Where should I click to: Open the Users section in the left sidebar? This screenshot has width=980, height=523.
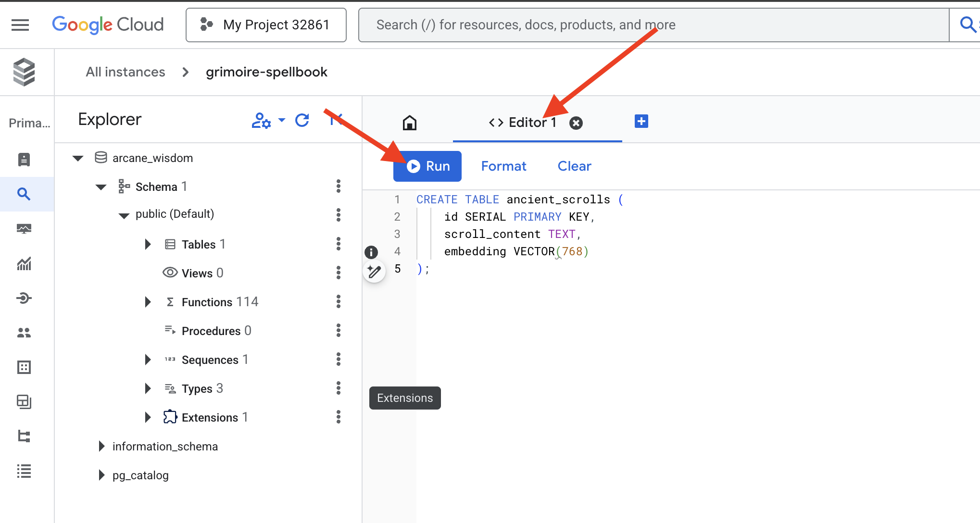pyautogui.click(x=24, y=332)
